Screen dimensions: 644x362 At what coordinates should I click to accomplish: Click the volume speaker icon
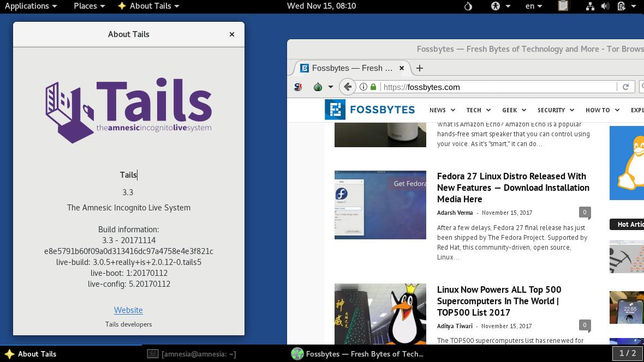tap(605, 6)
